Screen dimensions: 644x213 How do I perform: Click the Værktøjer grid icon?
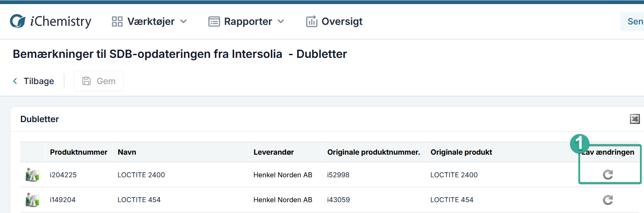click(117, 21)
